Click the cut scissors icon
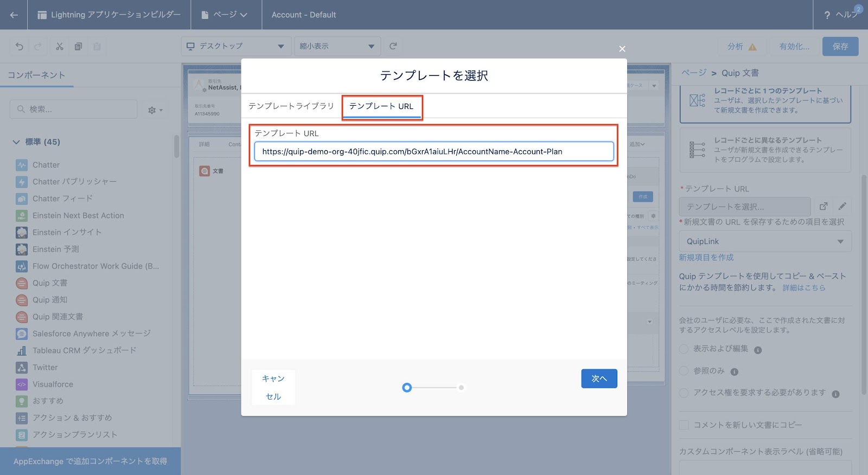868x475 pixels. (60, 47)
